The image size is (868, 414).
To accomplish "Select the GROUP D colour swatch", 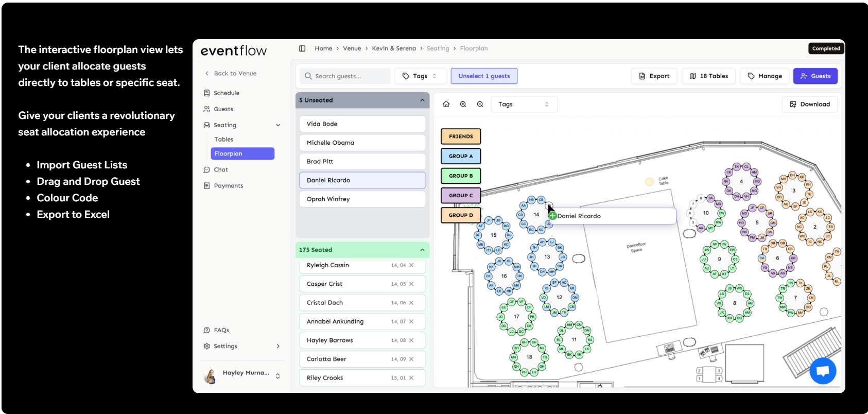I will coord(460,215).
